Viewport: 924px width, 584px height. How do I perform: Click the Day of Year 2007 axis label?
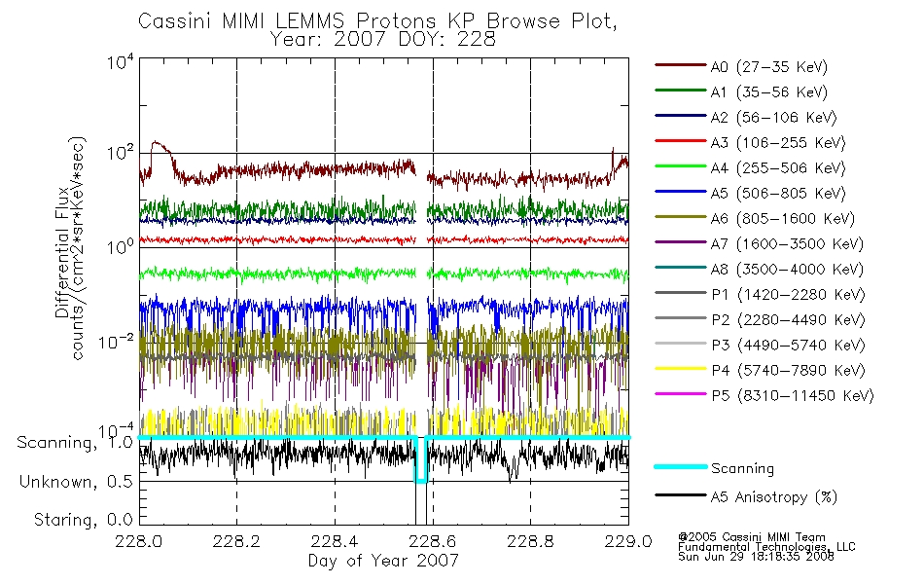click(x=383, y=561)
